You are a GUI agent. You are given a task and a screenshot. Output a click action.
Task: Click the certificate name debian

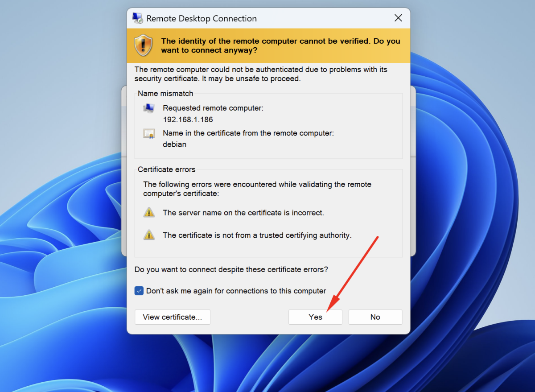click(174, 144)
